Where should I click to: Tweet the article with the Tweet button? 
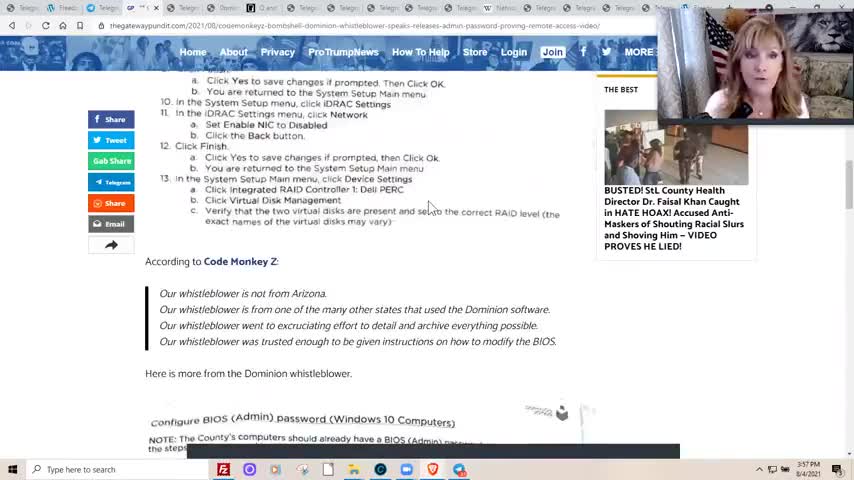pyautogui.click(x=111, y=140)
